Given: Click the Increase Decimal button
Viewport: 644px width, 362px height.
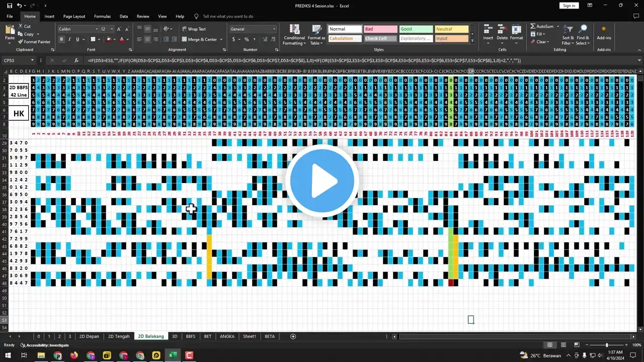Looking at the screenshot, I should pos(264,39).
